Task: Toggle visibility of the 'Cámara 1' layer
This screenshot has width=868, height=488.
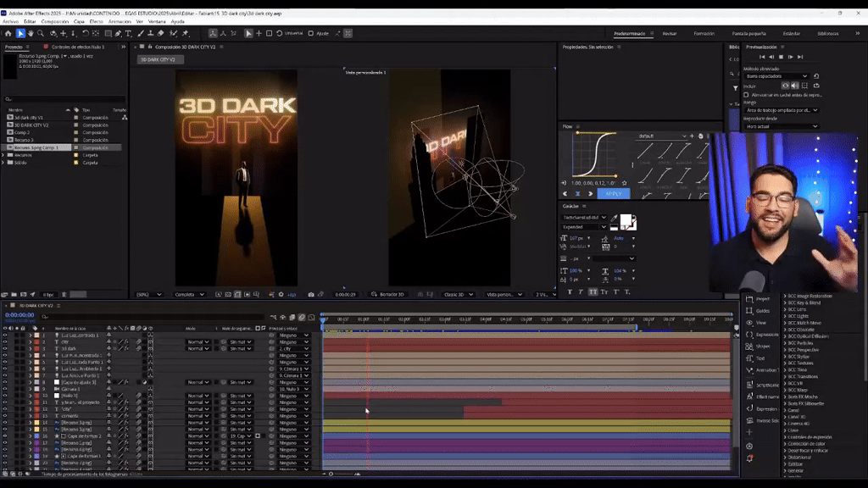Action: [5, 389]
